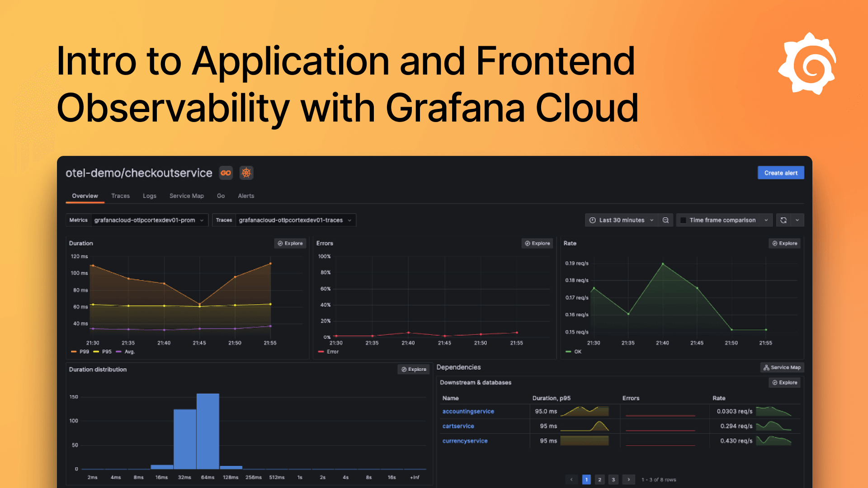Go to pagination page 3

613,480
